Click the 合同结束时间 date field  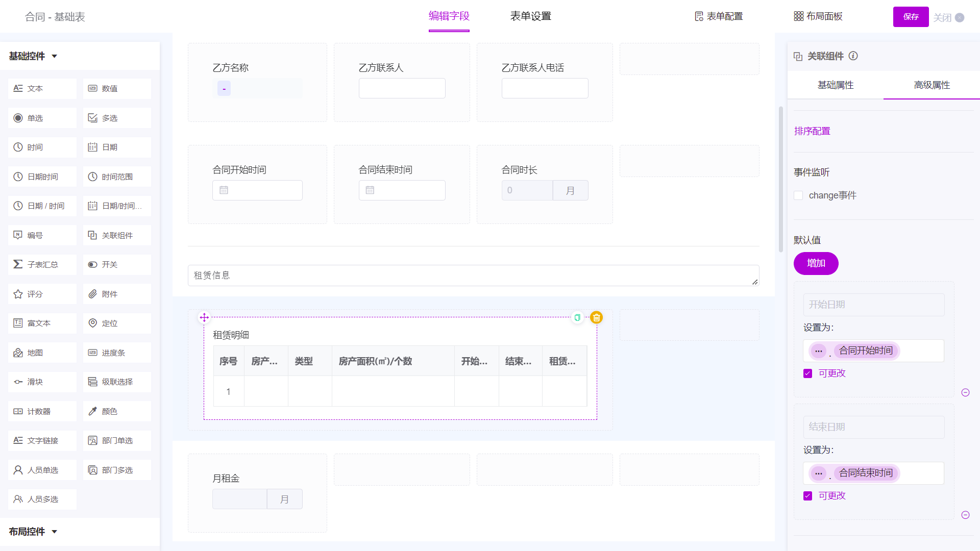(402, 190)
